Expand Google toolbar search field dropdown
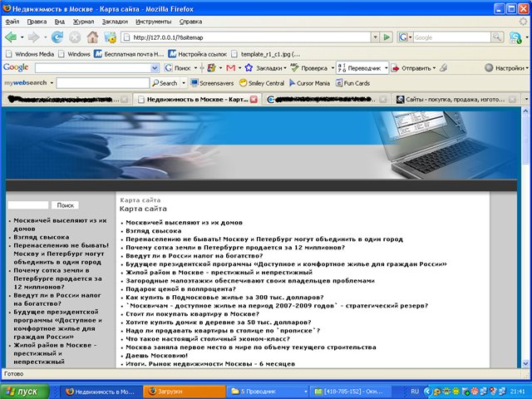 (155, 68)
